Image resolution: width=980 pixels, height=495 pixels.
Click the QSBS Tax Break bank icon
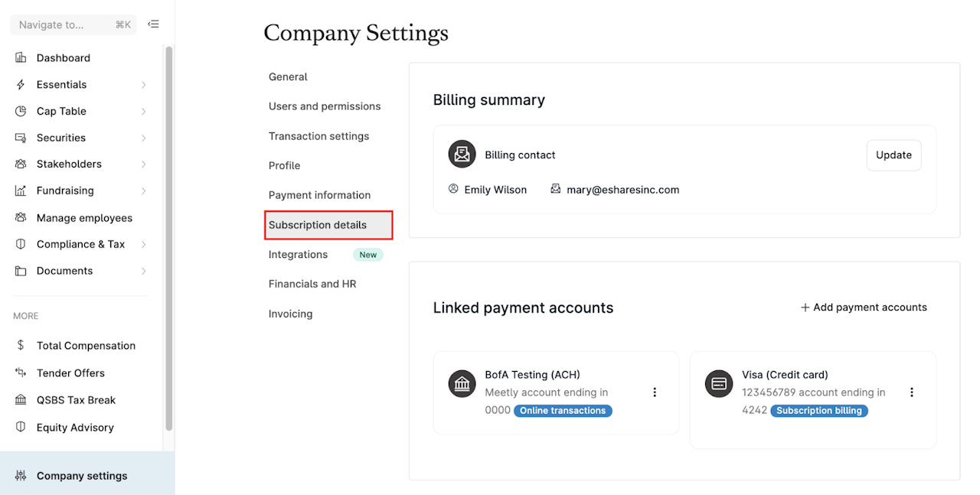coord(21,400)
